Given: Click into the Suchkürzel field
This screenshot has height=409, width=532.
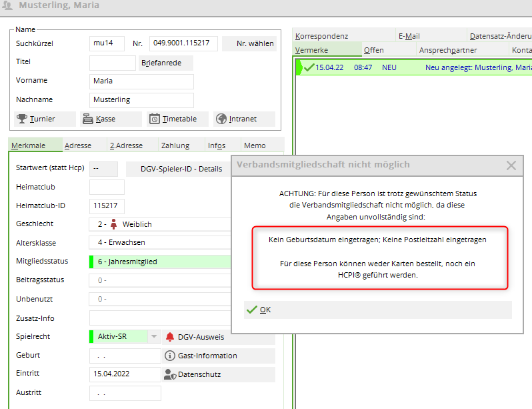Looking at the screenshot, I should coord(107,43).
